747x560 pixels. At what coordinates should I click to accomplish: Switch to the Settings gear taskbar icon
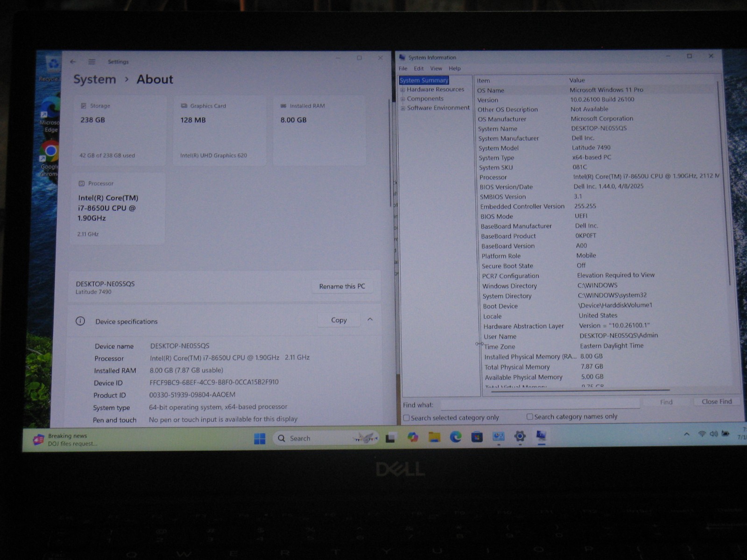coord(520,436)
